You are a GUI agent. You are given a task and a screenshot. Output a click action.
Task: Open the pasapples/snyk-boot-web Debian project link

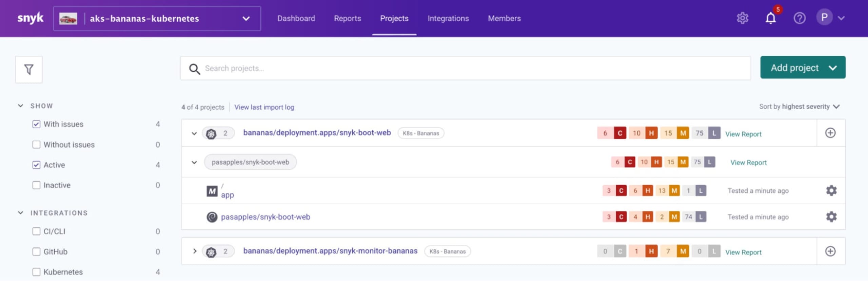click(x=265, y=217)
